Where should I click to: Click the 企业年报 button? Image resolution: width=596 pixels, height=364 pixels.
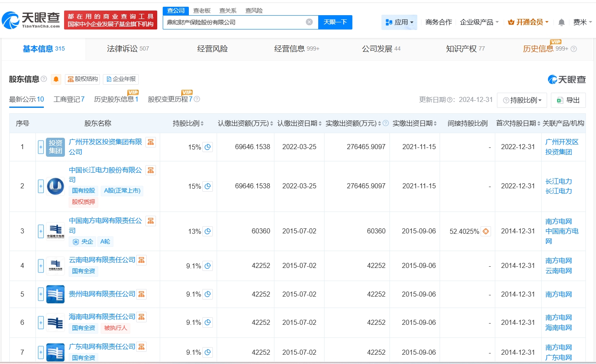(x=121, y=79)
